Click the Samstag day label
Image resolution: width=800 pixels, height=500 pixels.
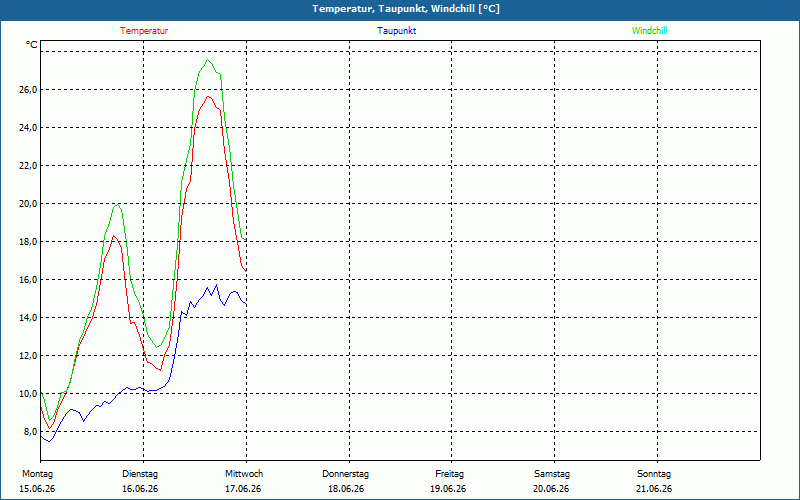pos(552,474)
